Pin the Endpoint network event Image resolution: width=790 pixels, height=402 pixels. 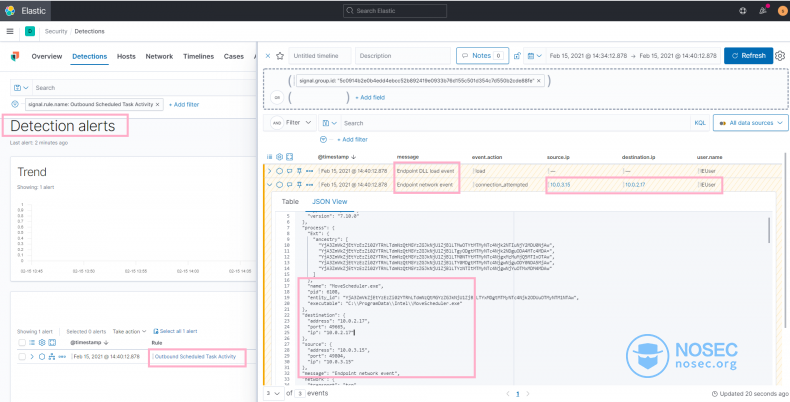(x=299, y=185)
